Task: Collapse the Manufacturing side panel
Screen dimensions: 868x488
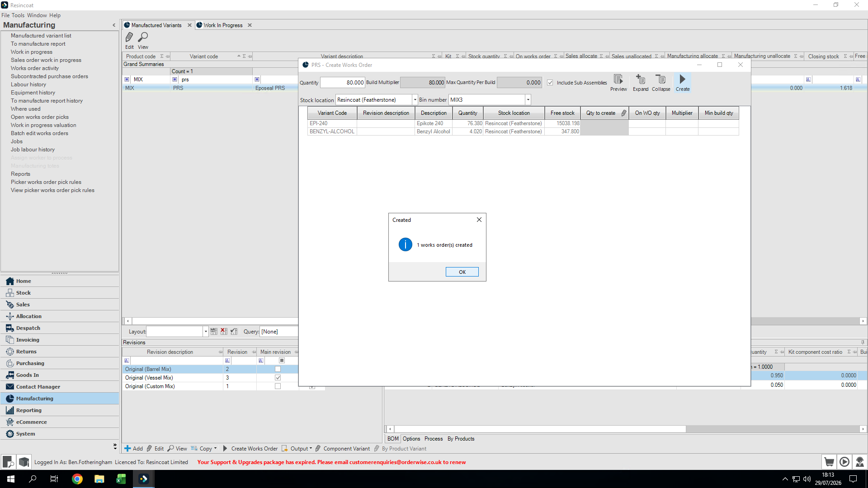Action: coord(114,25)
